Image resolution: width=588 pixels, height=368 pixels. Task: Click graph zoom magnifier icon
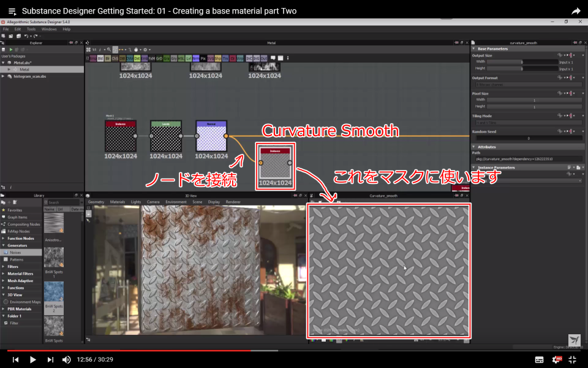click(109, 50)
